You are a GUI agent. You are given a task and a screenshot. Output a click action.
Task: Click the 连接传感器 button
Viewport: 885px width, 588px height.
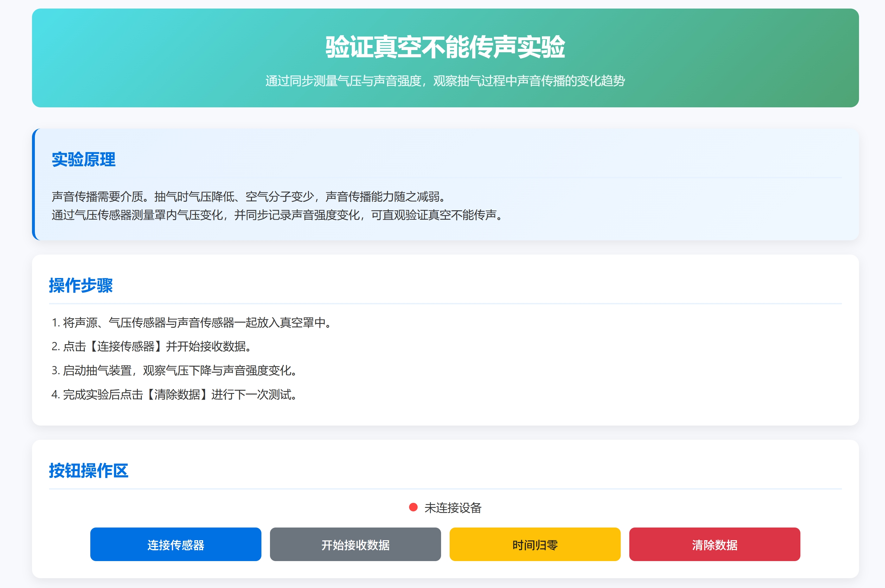coord(176,544)
